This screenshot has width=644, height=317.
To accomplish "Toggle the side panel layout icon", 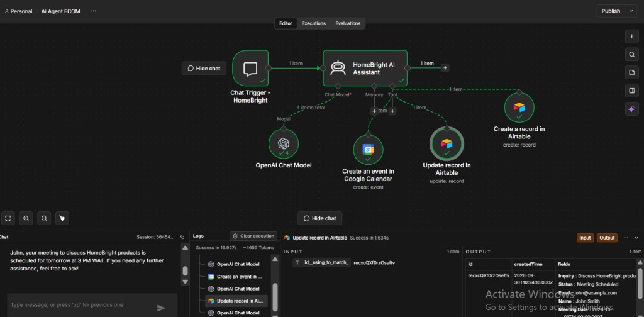I will click(x=631, y=91).
